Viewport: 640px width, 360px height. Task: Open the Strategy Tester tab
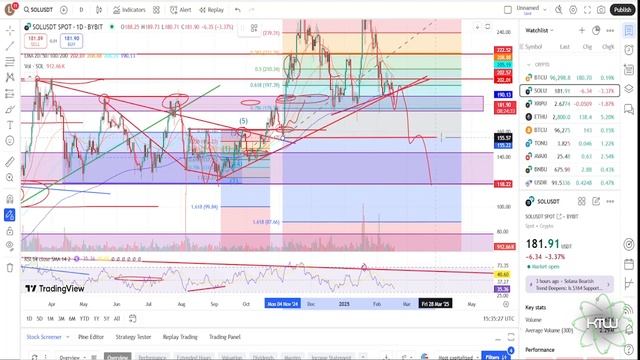pyautogui.click(x=133, y=337)
